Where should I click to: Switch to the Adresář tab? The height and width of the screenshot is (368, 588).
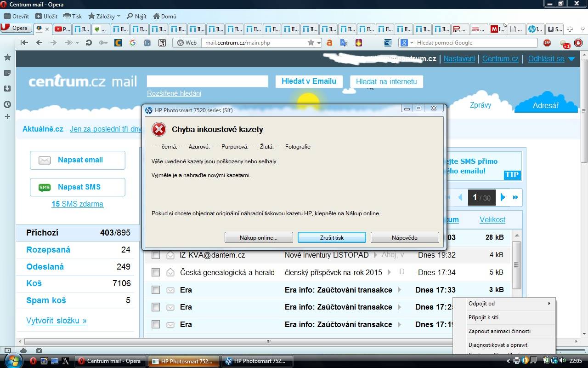coord(545,105)
